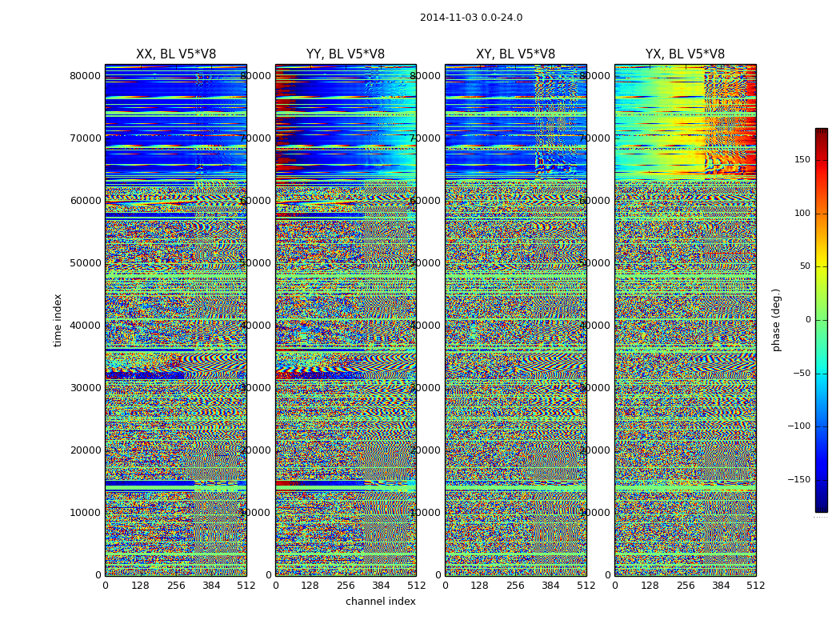Click the figure title "2014-11-03 0.0-24.0"
Image resolution: width=840 pixels, height=640 pixels.
click(470, 18)
